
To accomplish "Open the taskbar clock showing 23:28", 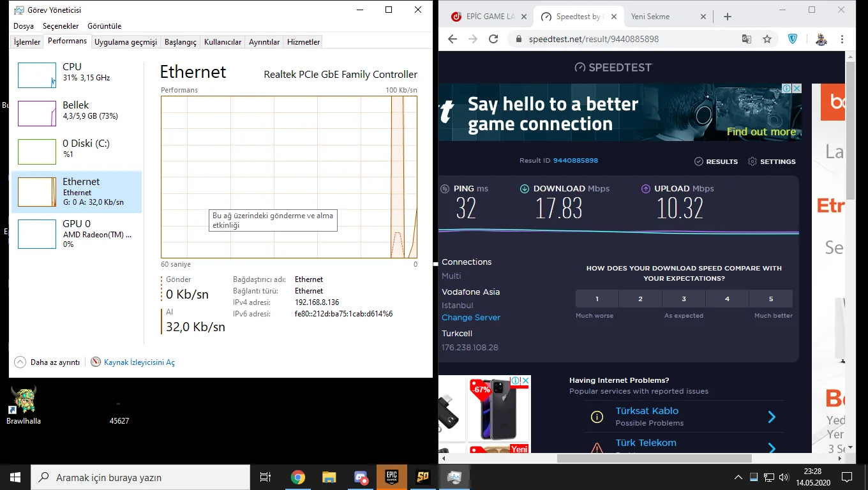I will pyautogui.click(x=812, y=477).
